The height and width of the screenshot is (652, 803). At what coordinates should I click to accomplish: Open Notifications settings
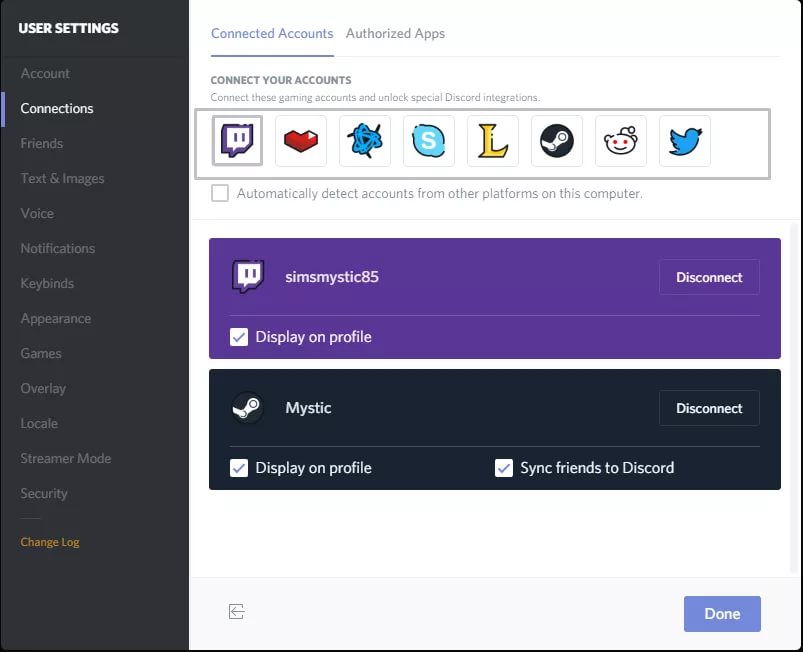tap(58, 248)
